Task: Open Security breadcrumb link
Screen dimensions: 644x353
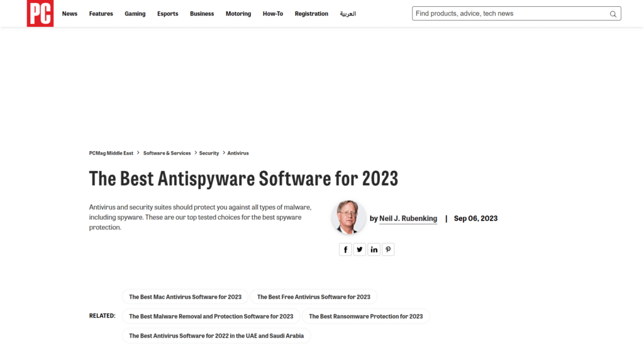Action: tap(209, 153)
